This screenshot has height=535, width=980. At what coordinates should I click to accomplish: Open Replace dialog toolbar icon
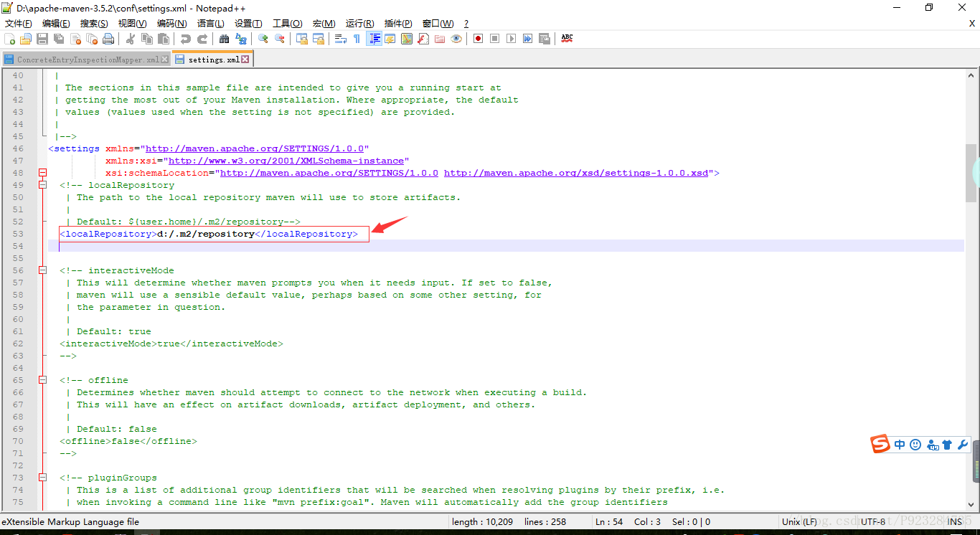(x=241, y=39)
